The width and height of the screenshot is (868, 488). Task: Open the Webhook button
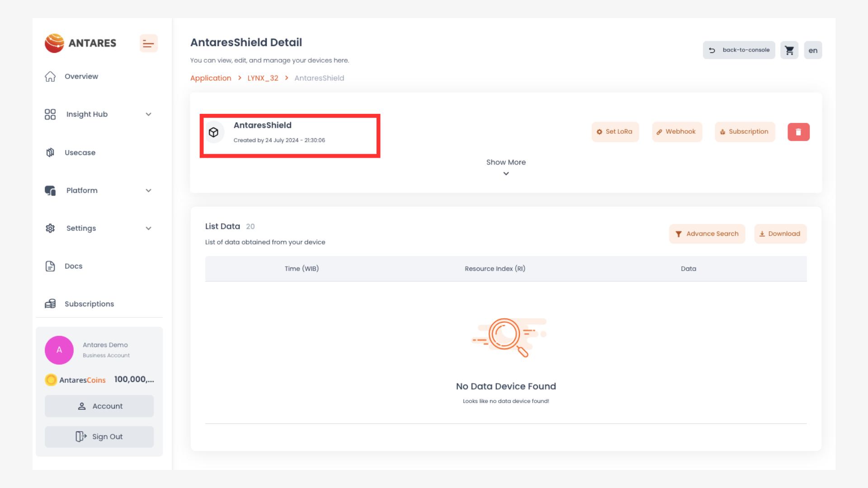point(677,132)
